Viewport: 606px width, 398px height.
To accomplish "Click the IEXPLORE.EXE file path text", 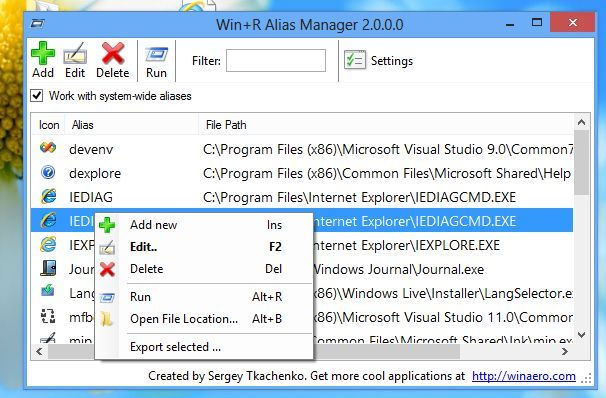I will (x=406, y=245).
